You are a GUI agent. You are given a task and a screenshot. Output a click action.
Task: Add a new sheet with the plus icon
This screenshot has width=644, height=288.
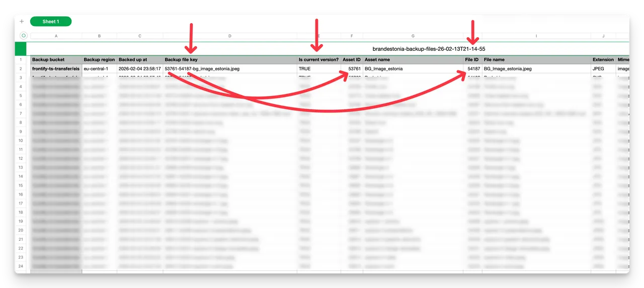[x=22, y=22]
